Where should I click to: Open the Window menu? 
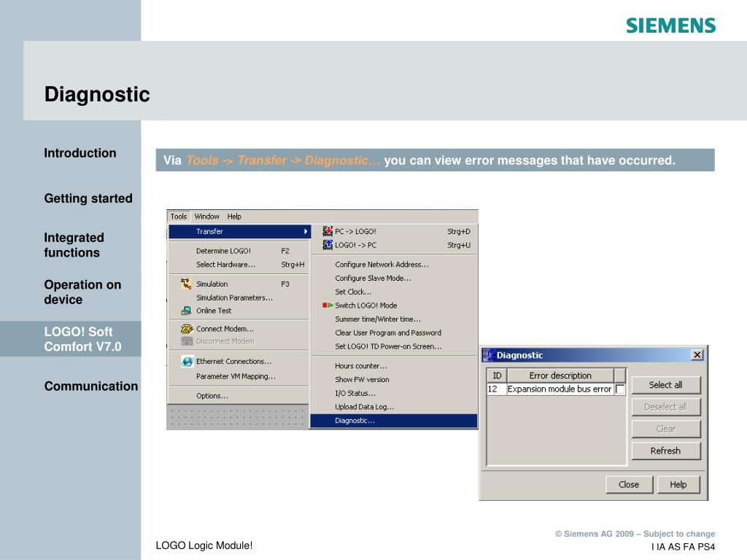click(206, 216)
